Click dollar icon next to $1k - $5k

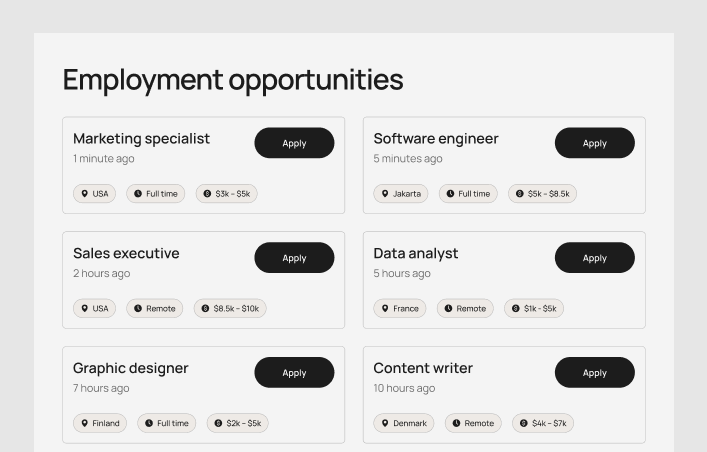[516, 309]
